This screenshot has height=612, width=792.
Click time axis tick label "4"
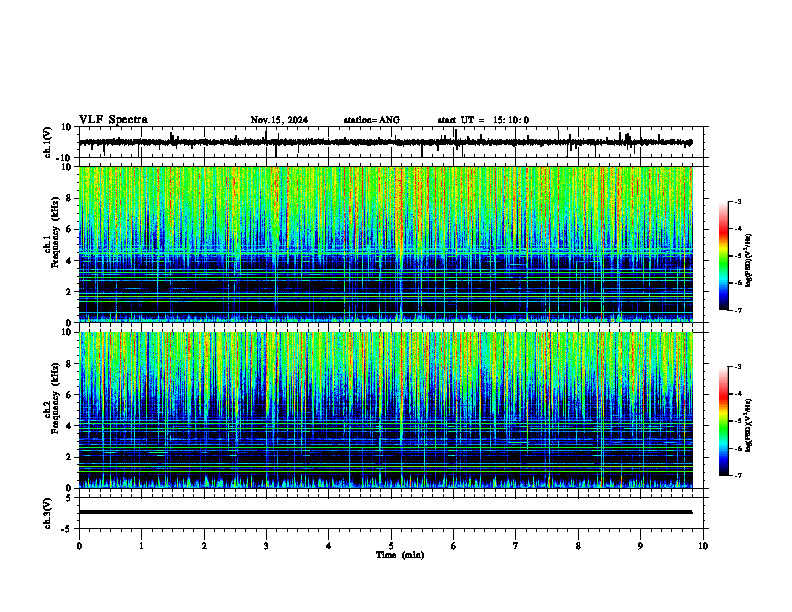pyautogui.click(x=329, y=546)
